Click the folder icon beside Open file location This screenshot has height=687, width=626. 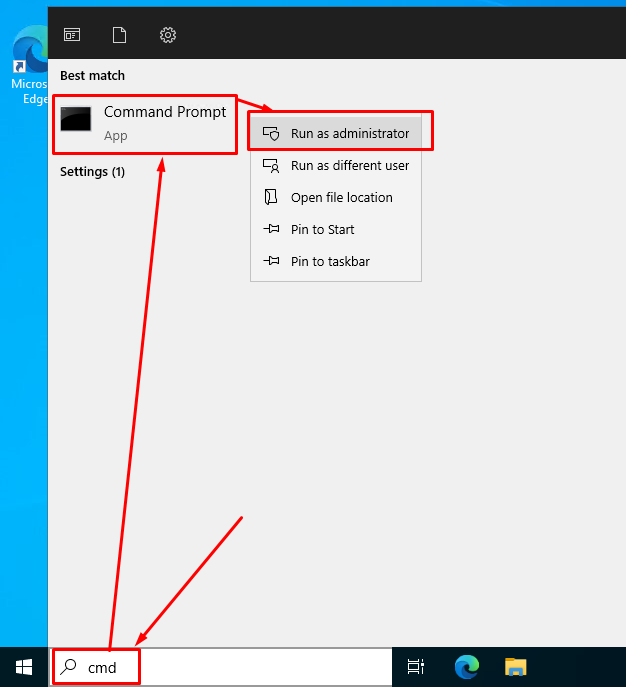(271, 197)
